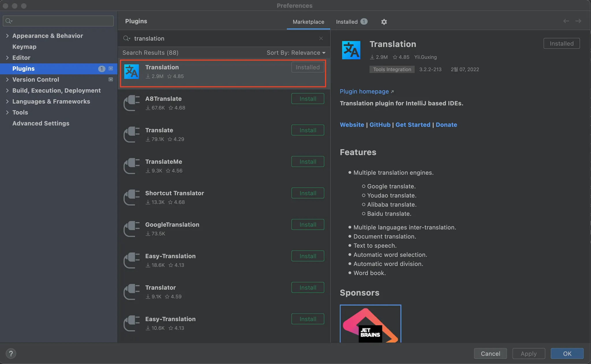The height and width of the screenshot is (364, 591).
Task: Expand the Languages & Frameworks section
Action: point(7,101)
